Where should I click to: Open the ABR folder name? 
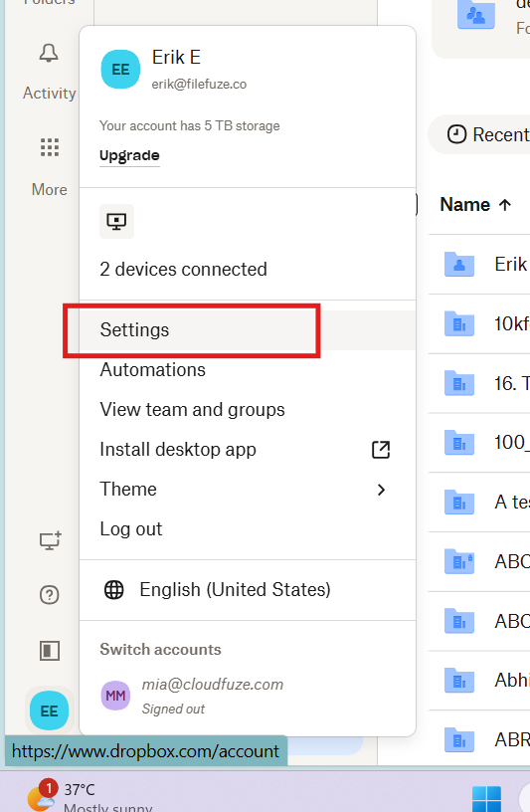512,739
